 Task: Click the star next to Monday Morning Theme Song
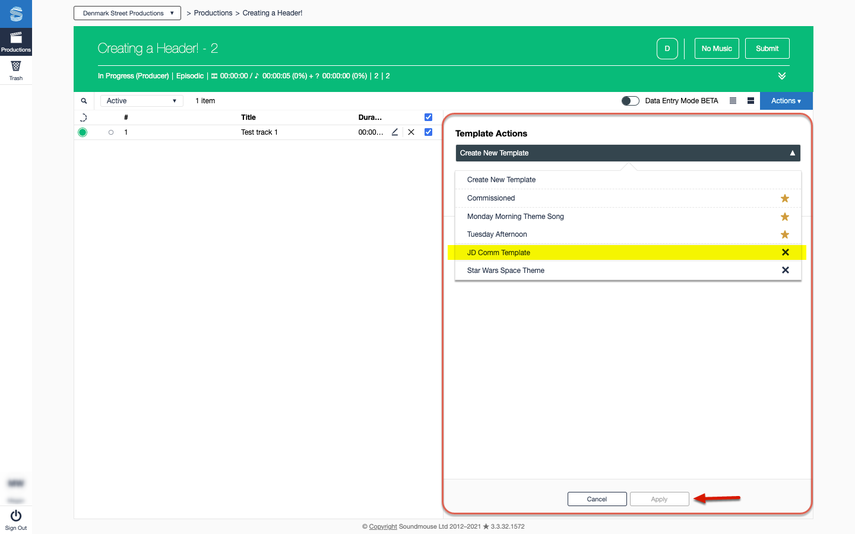pos(785,217)
